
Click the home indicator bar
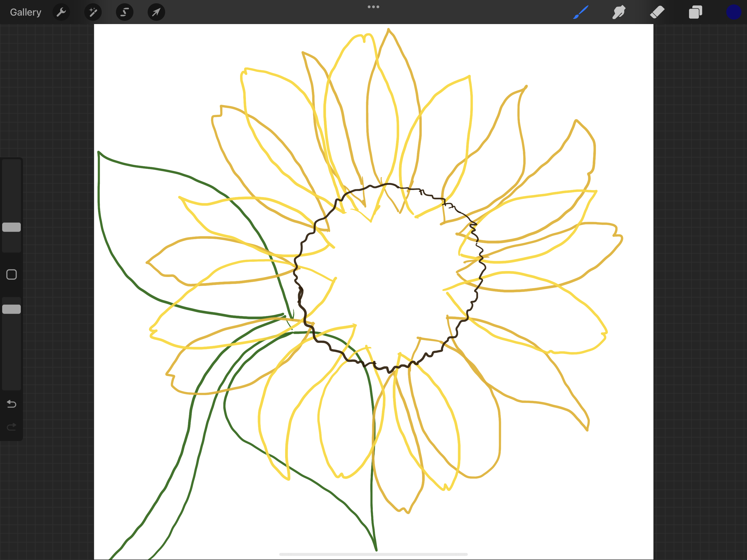click(373, 554)
